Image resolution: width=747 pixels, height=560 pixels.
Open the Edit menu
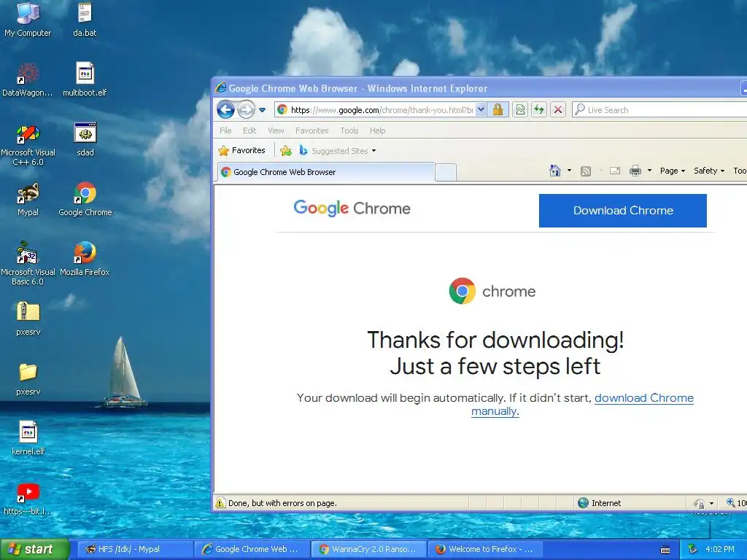(x=249, y=131)
